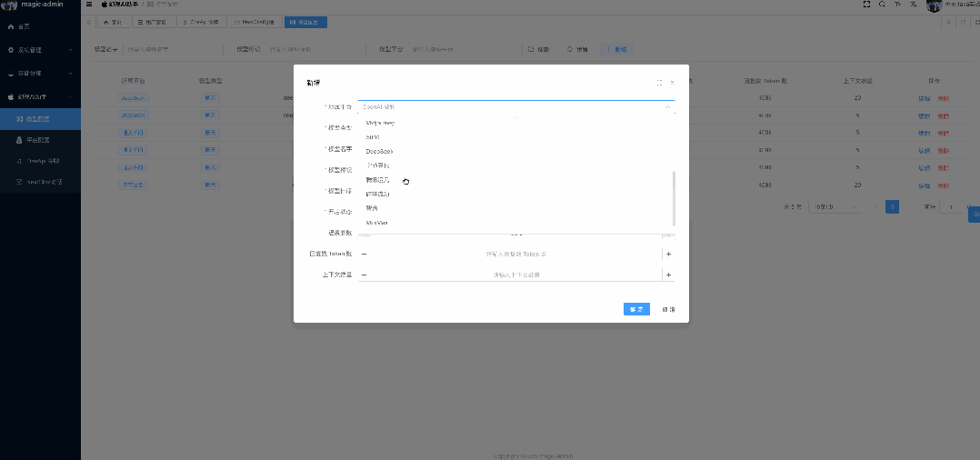Click the 平台配置 lock icon in sidebar
This screenshot has width=980, height=460.
pos(19,141)
